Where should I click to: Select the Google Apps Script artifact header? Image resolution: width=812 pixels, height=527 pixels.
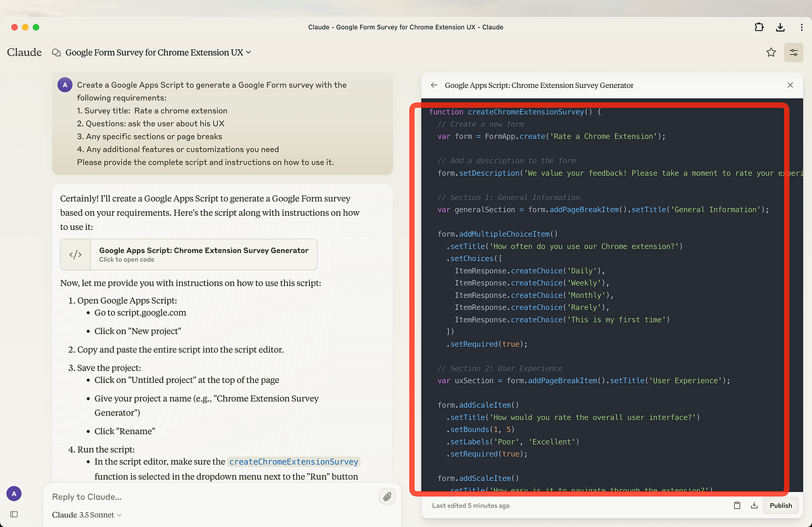point(539,85)
